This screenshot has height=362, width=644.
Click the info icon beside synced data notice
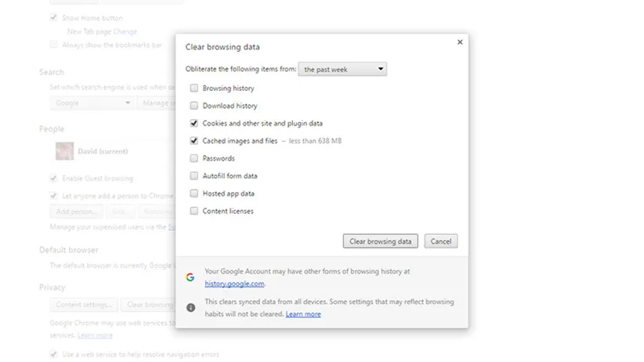[190, 307]
